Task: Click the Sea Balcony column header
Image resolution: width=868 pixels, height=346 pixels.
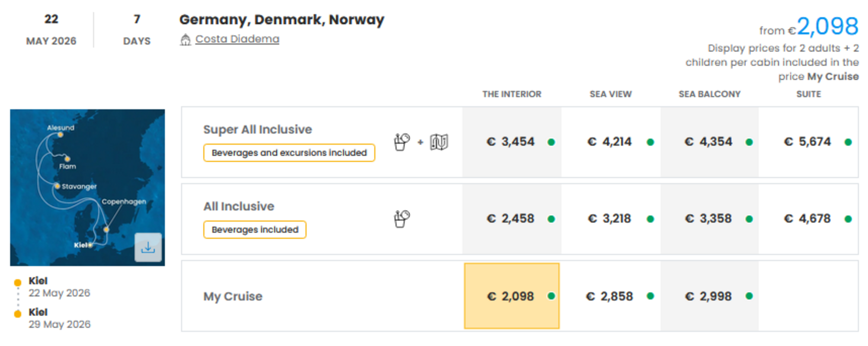Action: (709, 94)
